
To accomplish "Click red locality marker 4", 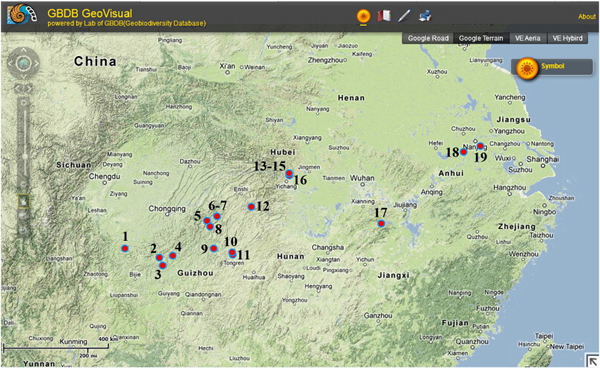I will click(173, 256).
